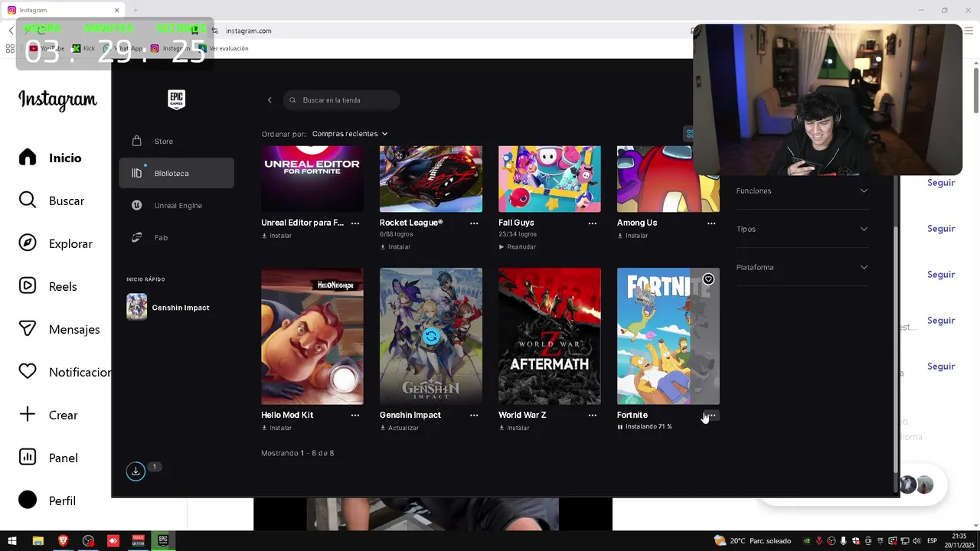The image size is (980, 551).
Task: Open Instagram Reels icon
Action: (28, 286)
